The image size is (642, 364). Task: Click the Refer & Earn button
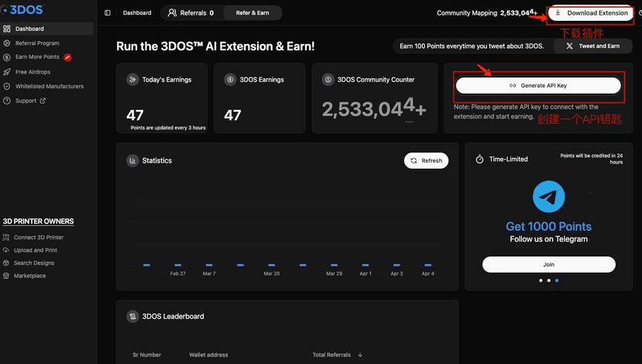(x=252, y=12)
